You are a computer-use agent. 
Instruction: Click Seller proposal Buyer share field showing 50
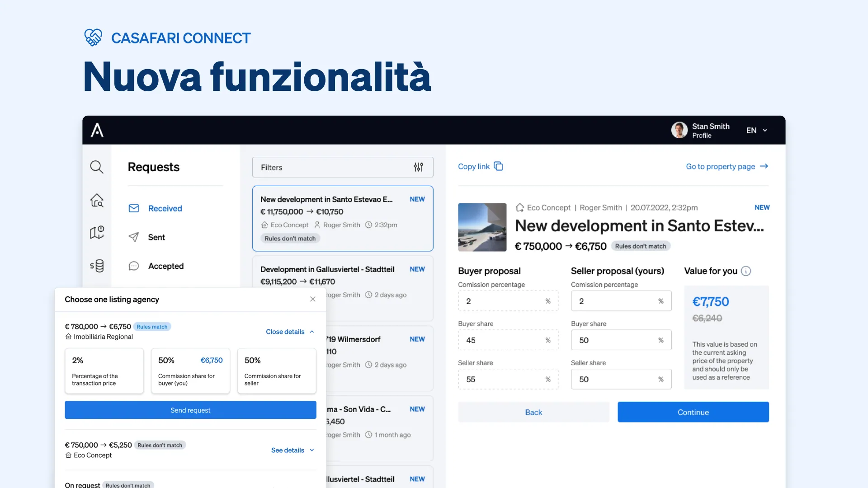coord(621,340)
